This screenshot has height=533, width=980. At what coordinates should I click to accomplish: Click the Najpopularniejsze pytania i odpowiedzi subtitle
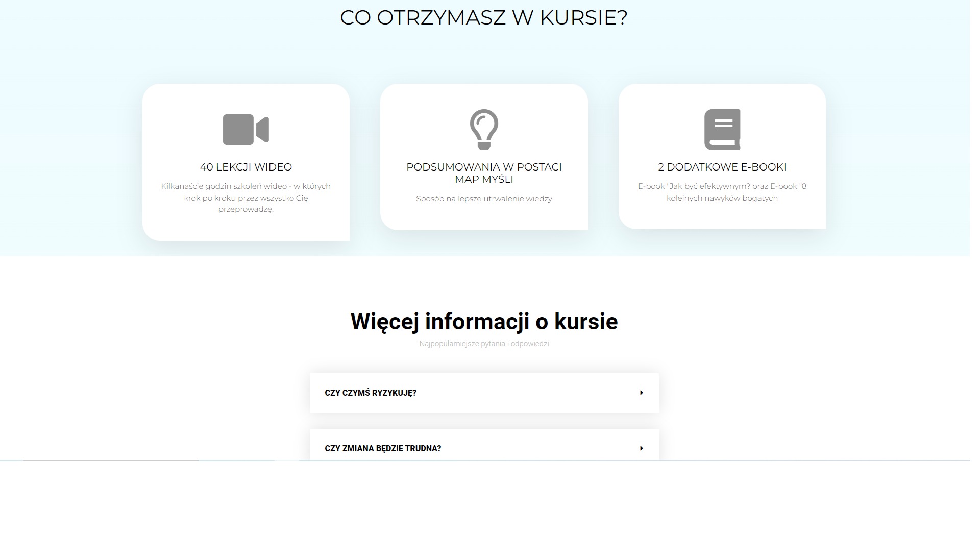pos(483,344)
